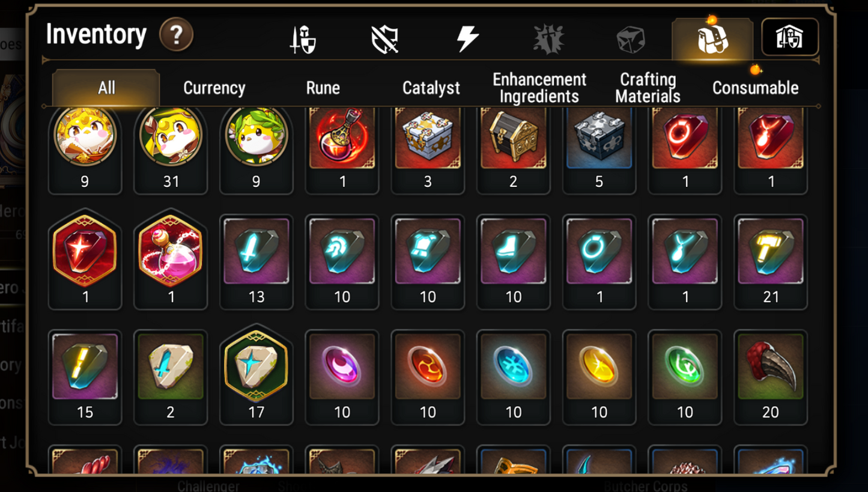Open the backpack items category
Image resolution: width=868 pixels, height=492 pixels.
[x=712, y=38]
